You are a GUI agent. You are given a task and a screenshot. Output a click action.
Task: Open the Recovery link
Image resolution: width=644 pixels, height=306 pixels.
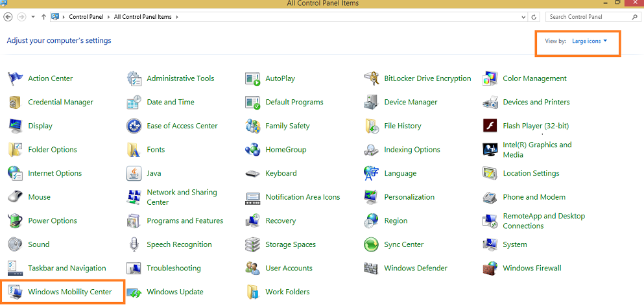coord(281,221)
